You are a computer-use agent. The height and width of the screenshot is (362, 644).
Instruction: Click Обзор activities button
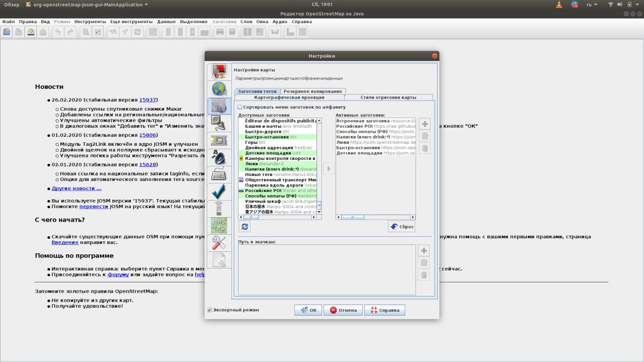12,5
